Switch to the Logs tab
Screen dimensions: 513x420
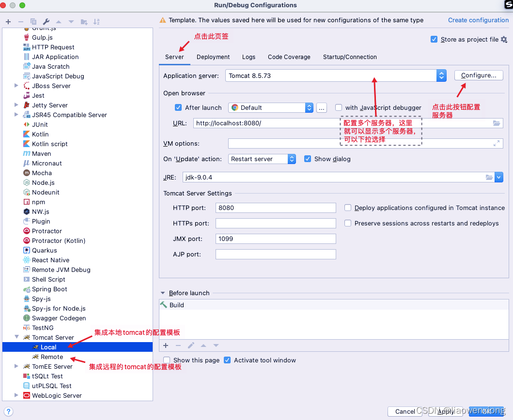coord(249,57)
